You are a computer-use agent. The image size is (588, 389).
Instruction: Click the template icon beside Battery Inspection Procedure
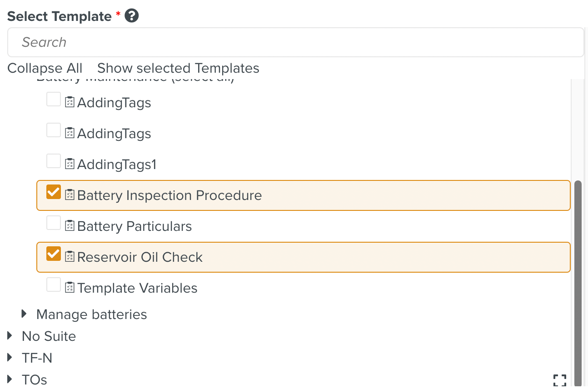tap(70, 195)
